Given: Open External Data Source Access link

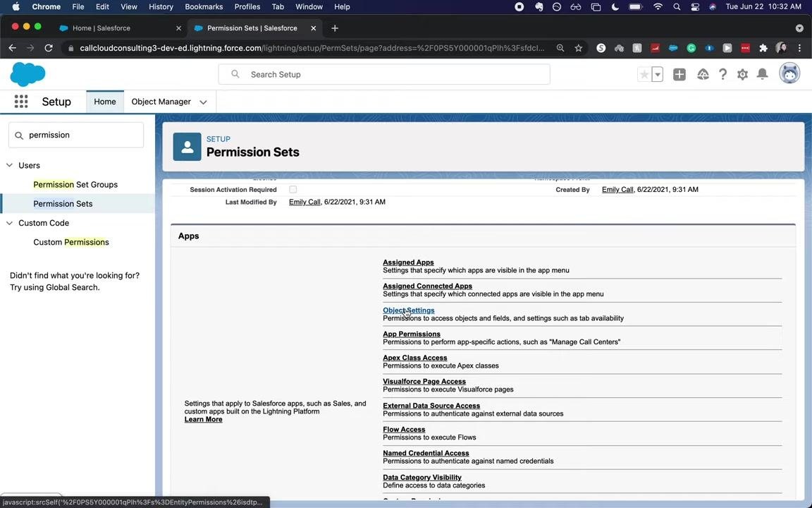Looking at the screenshot, I should click(x=431, y=406).
